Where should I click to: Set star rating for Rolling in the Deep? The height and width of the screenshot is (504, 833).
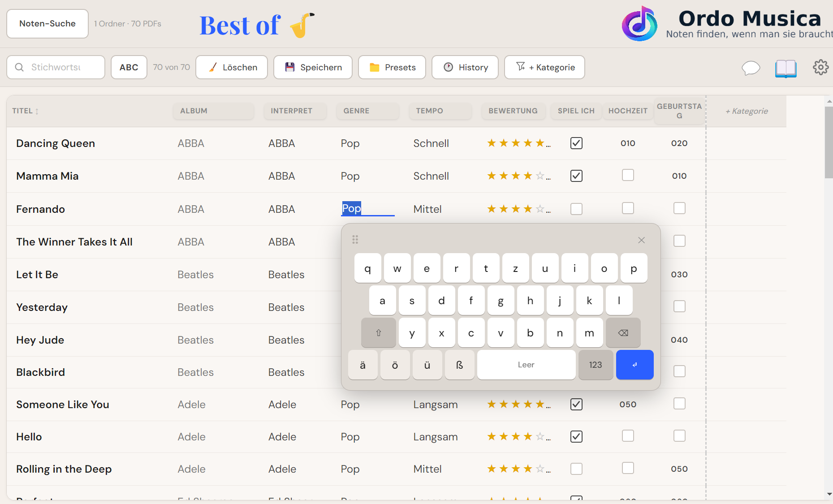click(x=519, y=469)
